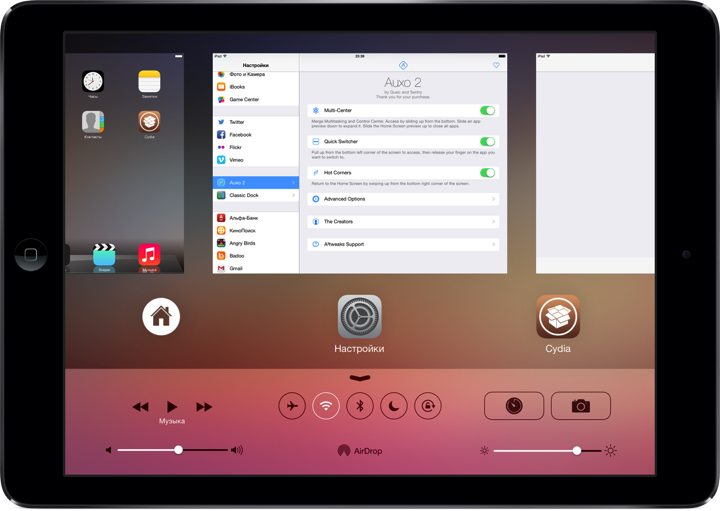Toggle Airplane mode

(x=292, y=406)
